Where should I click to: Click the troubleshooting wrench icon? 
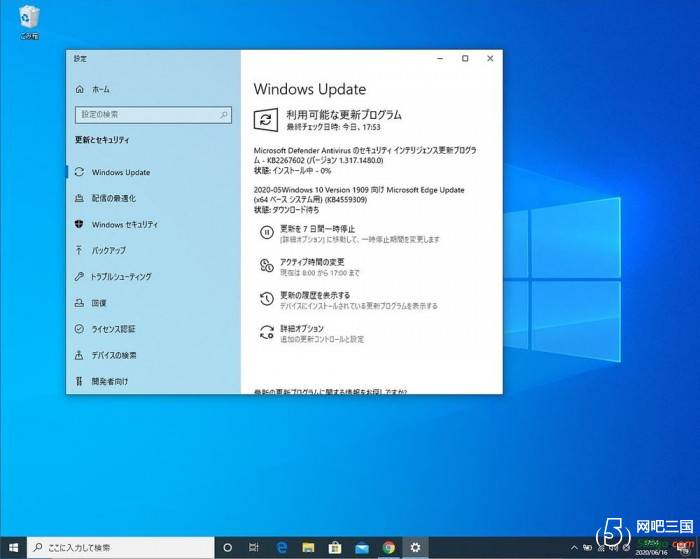pos(79,276)
